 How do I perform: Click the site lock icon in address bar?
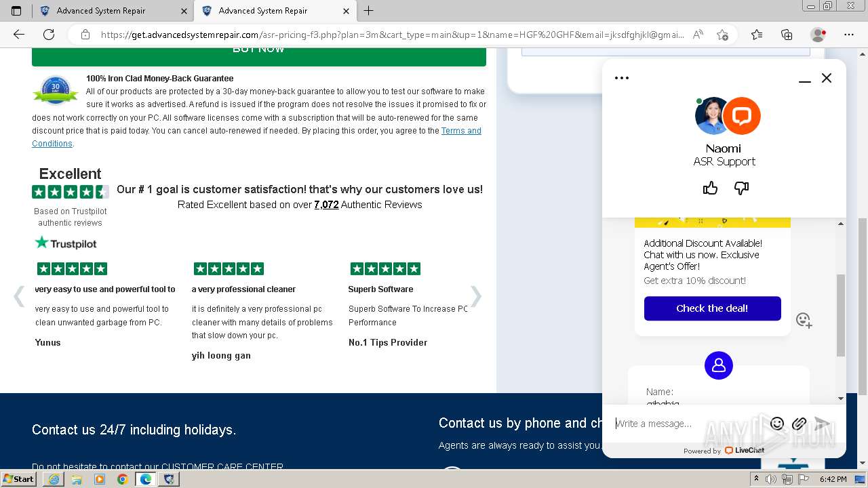[x=85, y=35]
